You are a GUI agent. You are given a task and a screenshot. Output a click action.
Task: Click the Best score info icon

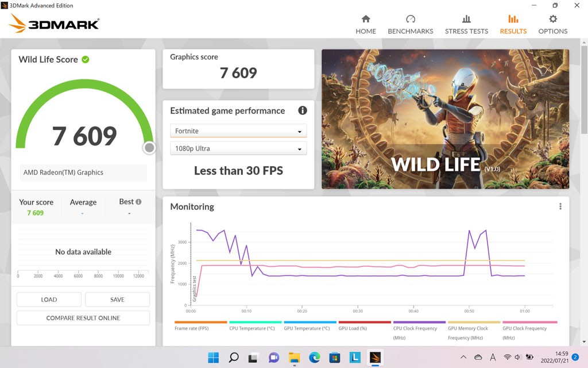pos(138,202)
